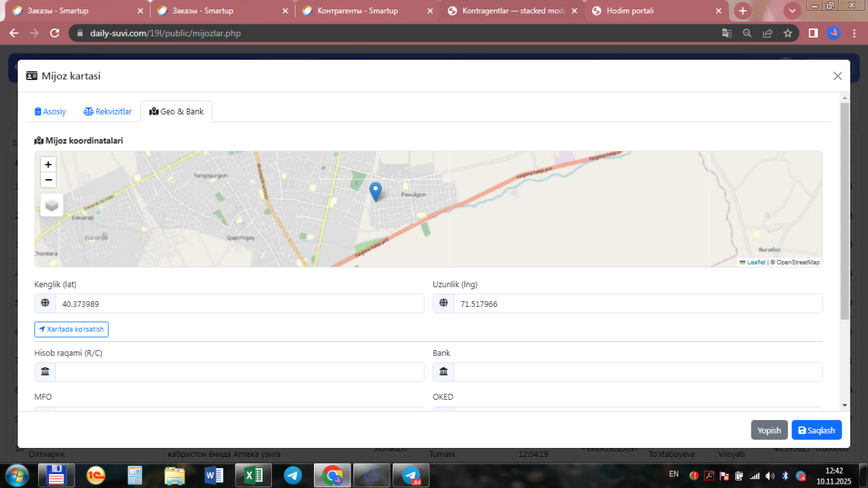Viewport: 868px width, 488px height.
Task: Open the Leaflet attribution link
Action: (755, 262)
